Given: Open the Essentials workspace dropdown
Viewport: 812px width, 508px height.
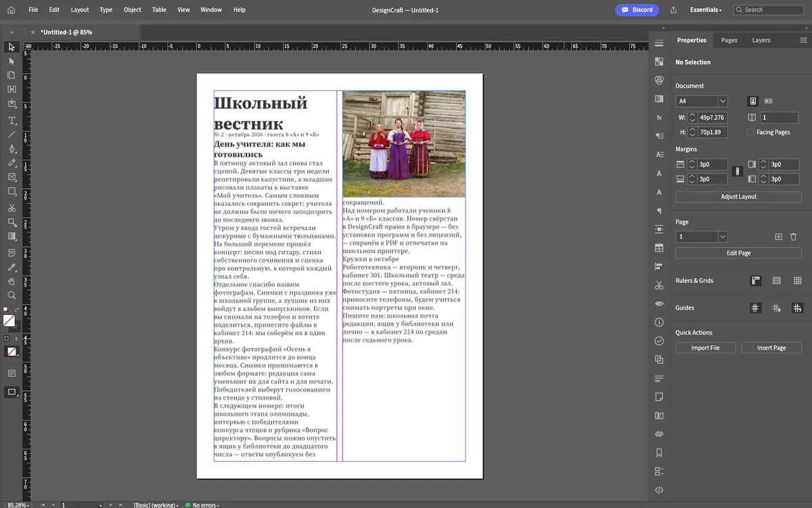Looking at the screenshot, I should point(706,10).
